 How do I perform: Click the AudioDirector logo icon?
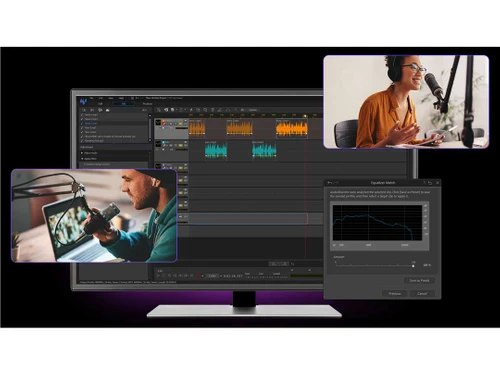tap(83, 101)
